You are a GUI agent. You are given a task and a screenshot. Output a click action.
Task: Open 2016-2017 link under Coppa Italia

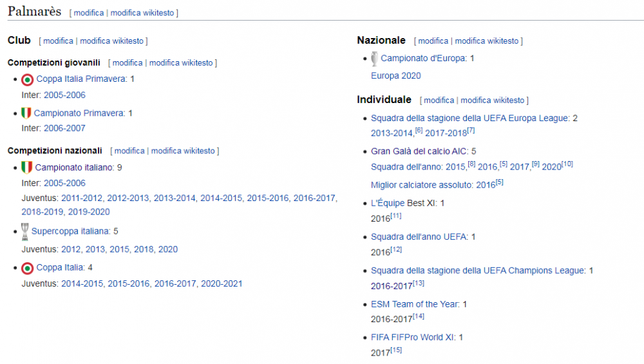point(175,284)
